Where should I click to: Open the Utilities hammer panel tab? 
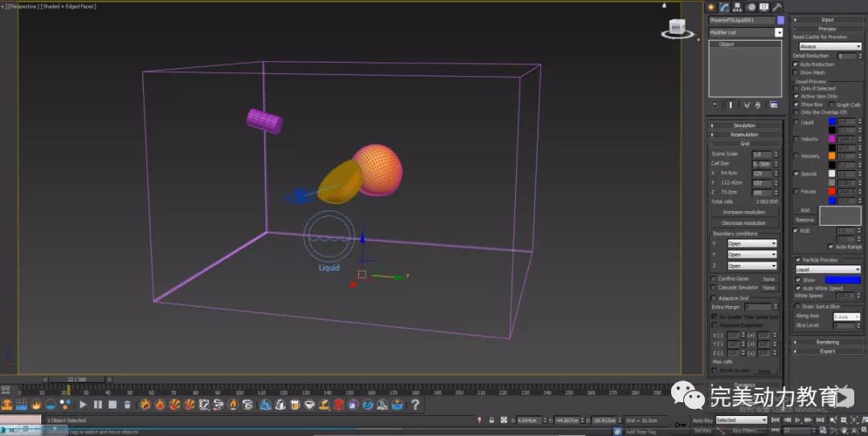pyautogui.click(x=777, y=7)
